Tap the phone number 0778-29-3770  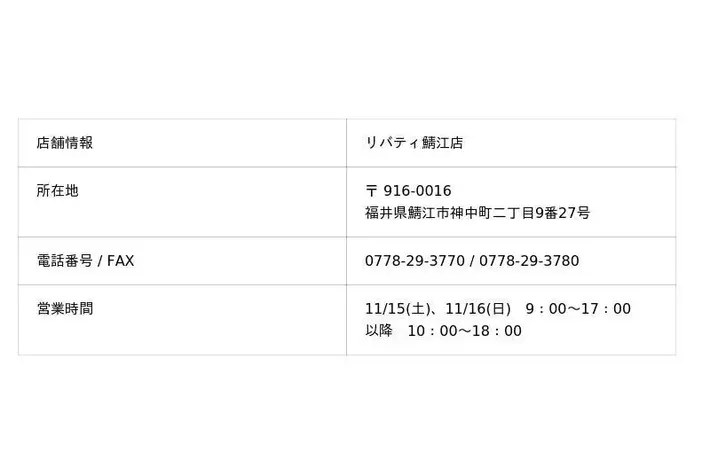click(414, 261)
